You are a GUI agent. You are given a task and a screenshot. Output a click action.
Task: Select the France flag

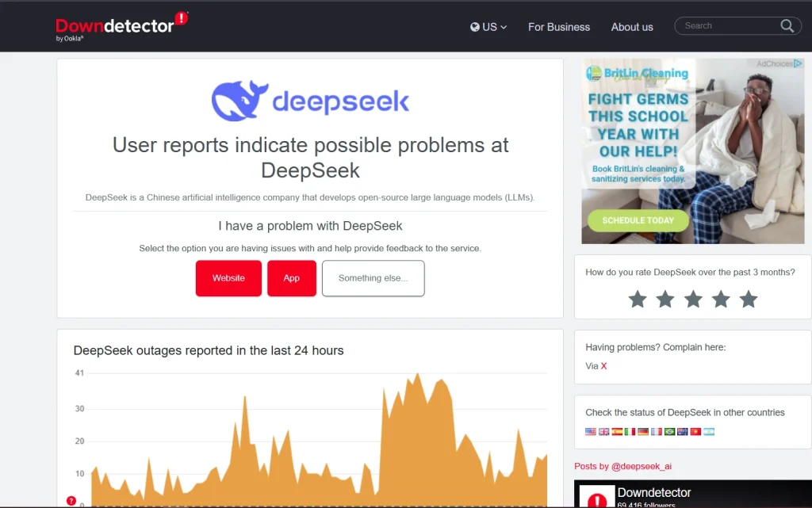656,431
